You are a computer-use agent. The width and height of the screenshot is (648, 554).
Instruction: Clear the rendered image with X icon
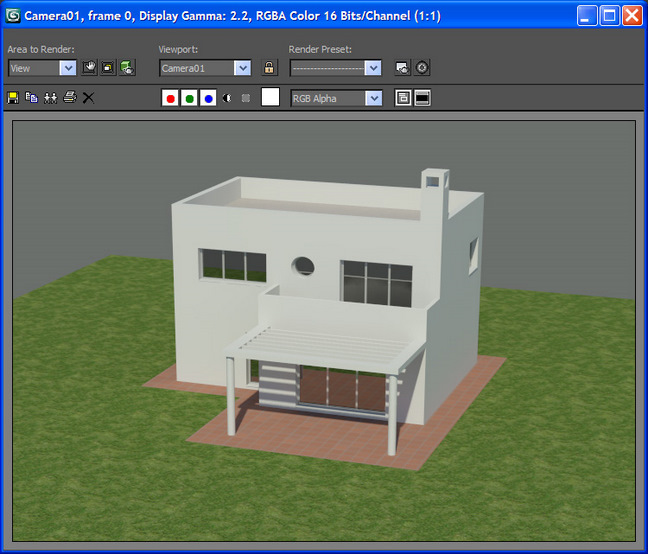point(88,98)
